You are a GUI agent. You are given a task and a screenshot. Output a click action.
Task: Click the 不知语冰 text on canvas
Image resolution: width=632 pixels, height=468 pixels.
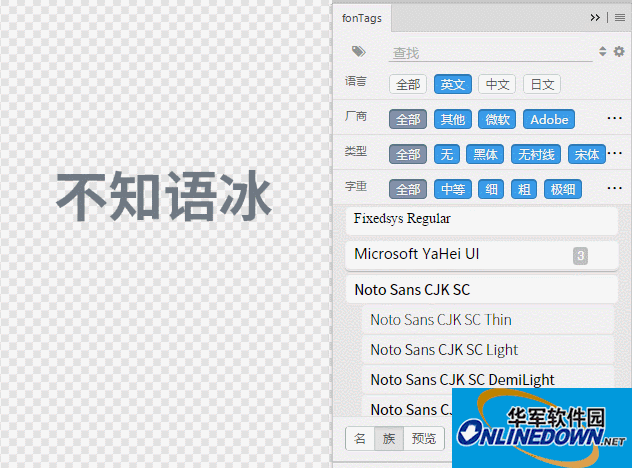pyautogui.click(x=164, y=196)
